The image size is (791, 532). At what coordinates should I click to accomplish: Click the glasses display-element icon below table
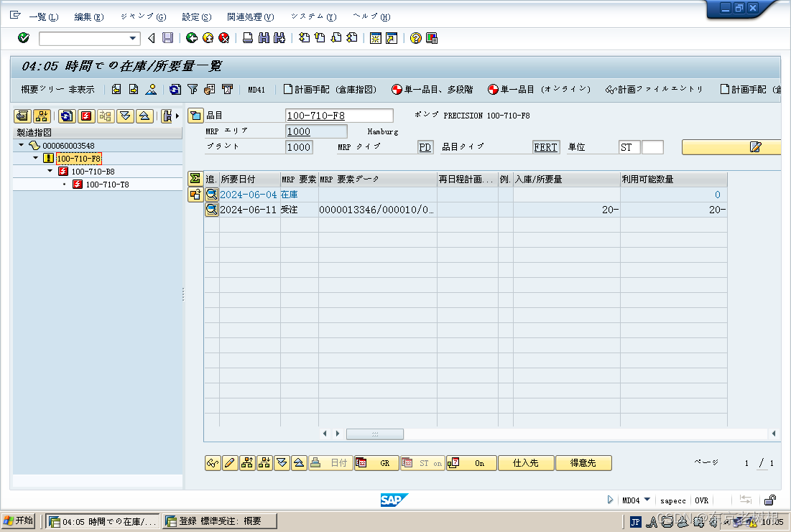click(213, 463)
